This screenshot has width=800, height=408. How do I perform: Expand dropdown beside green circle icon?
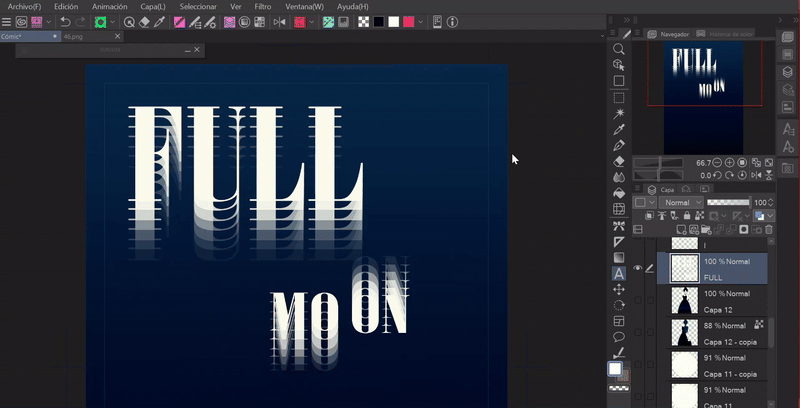click(x=113, y=22)
